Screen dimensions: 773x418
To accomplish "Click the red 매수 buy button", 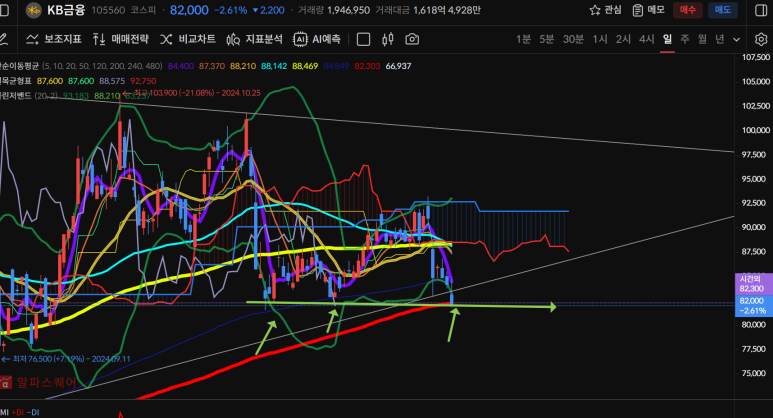I will [688, 10].
